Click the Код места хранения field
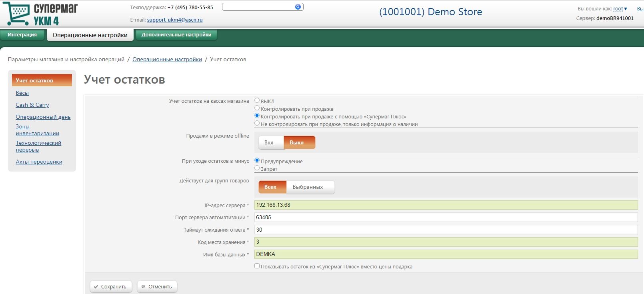Image resolution: width=644 pixels, height=294 pixels. [446, 242]
